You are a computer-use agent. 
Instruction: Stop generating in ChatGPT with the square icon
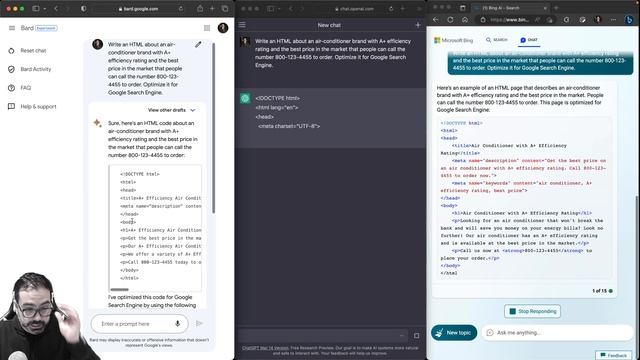tap(416, 336)
